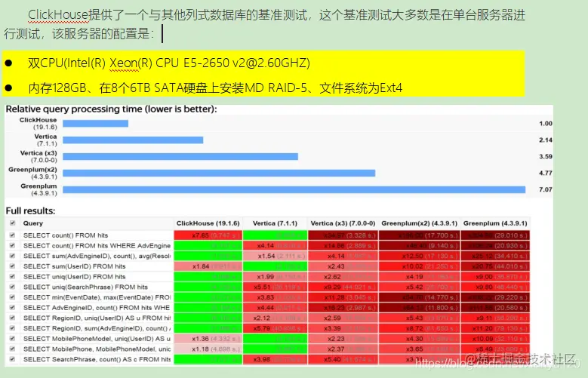The image size is (588, 378).
Task: Click the x5.51 cell in Vertica column
Action: pos(275,287)
